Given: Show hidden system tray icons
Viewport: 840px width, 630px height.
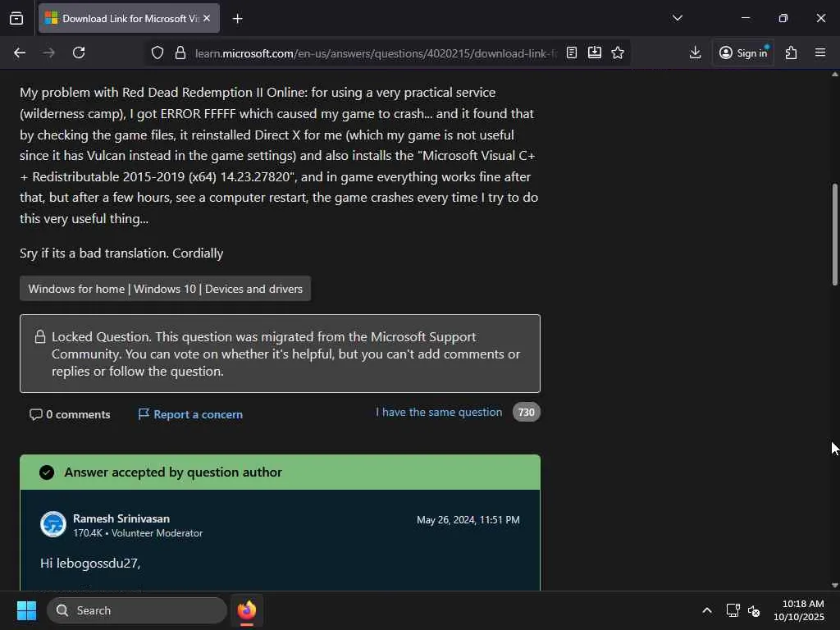Looking at the screenshot, I should [707, 610].
